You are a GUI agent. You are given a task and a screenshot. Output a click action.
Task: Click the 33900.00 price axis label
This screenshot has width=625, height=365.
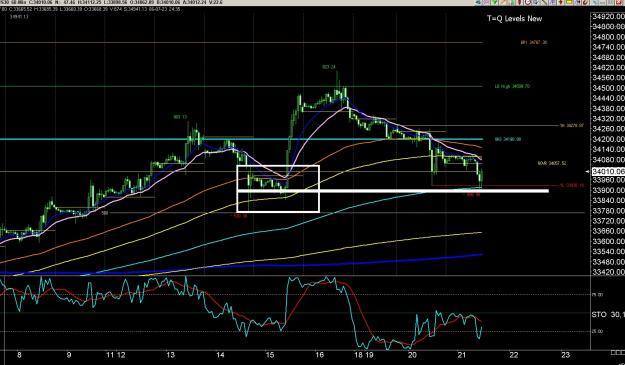[609, 190]
